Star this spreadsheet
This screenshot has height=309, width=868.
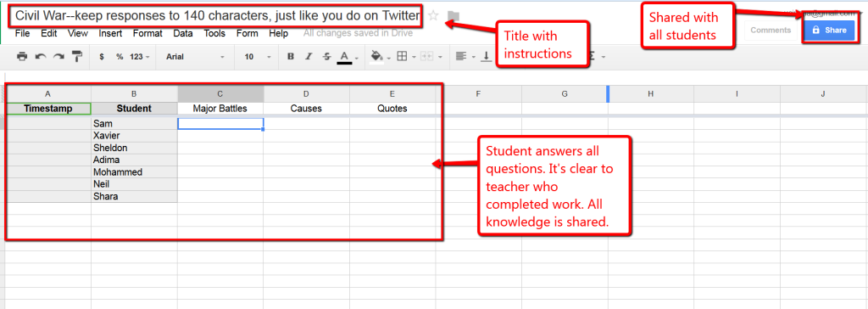[433, 15]
